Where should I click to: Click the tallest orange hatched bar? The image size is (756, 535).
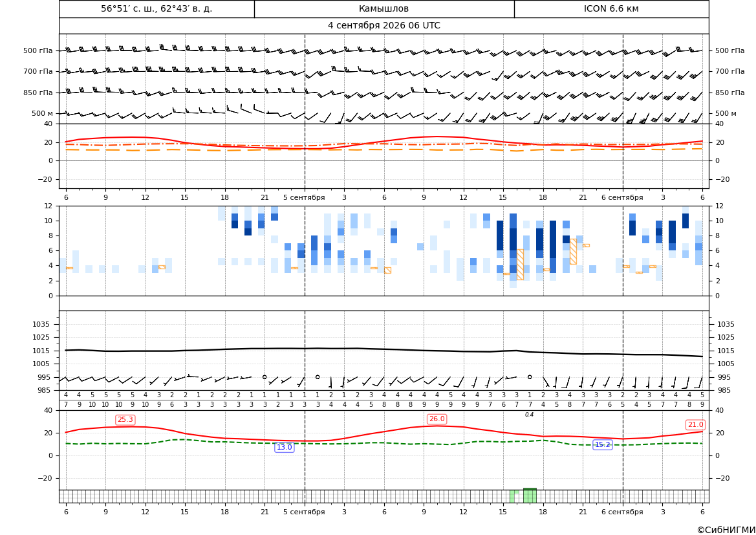pos(520,265)
